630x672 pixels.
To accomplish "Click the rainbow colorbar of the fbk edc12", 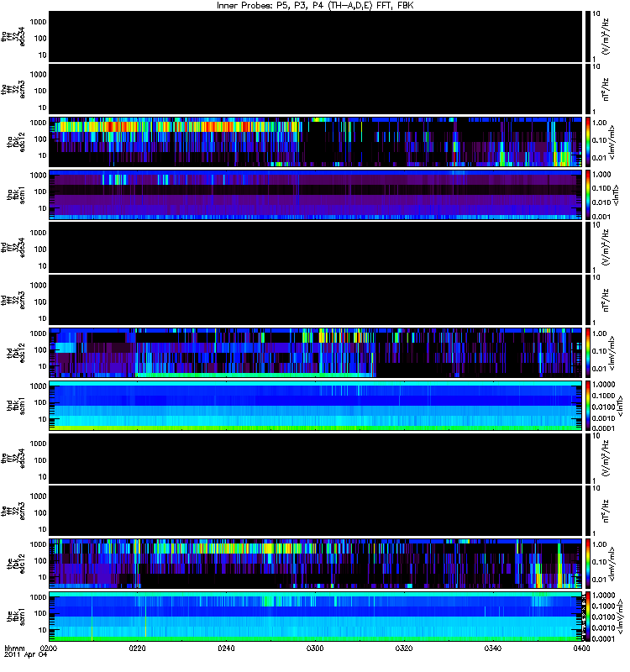I will click(x=588, y=564).
